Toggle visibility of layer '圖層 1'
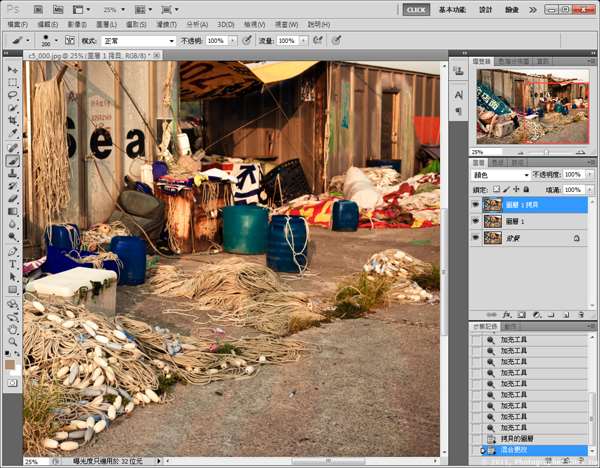 point(476,221)
